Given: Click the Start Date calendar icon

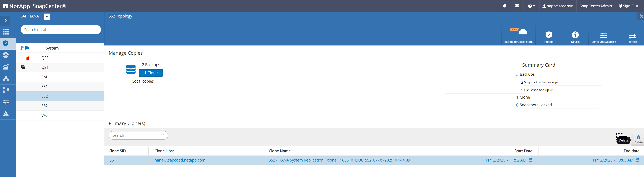Looking at the screenshot, I should pyautogui.click(x=530, y=160).
